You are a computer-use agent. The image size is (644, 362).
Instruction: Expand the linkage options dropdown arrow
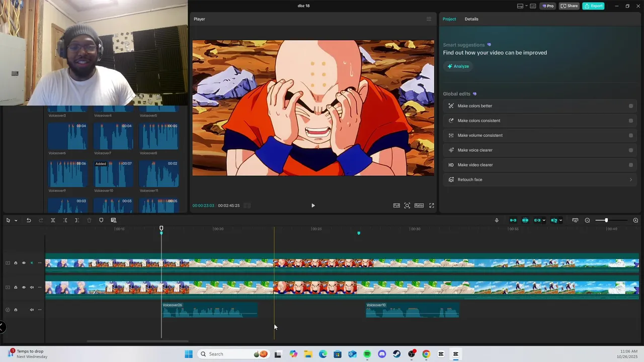pyautogui.click(x=544, y=220)
